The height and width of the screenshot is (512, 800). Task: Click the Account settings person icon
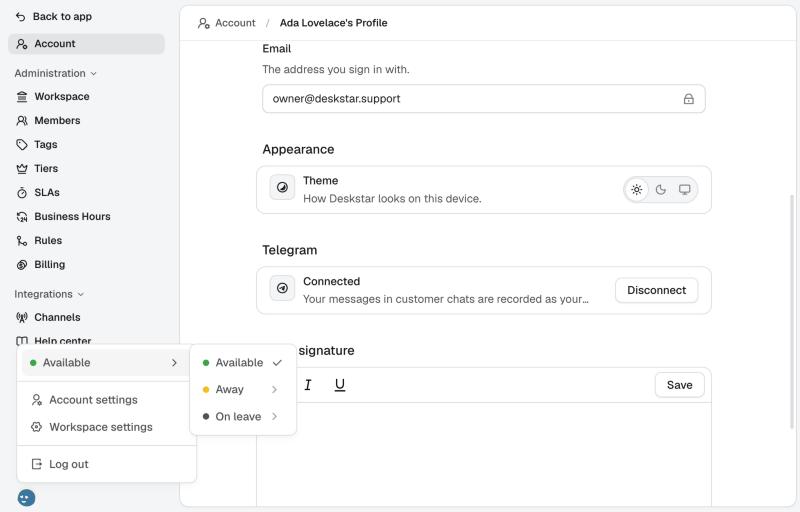coord(36,400)
